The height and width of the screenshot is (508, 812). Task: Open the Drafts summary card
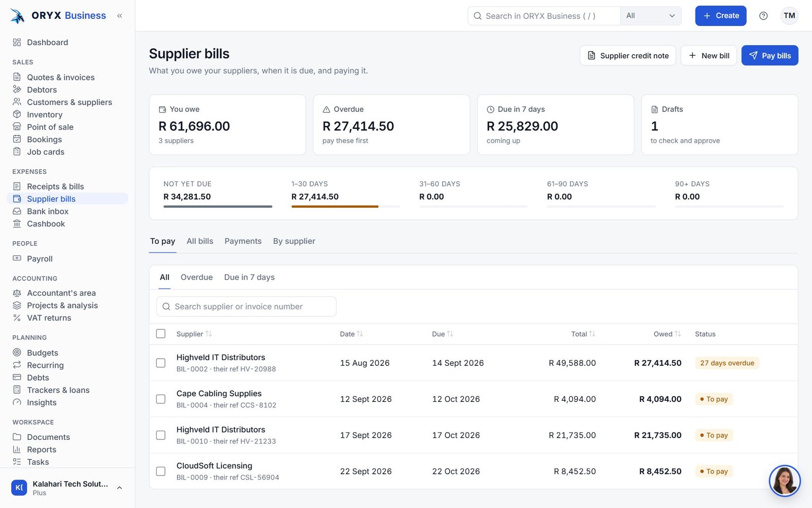click(x=720, y=124)
